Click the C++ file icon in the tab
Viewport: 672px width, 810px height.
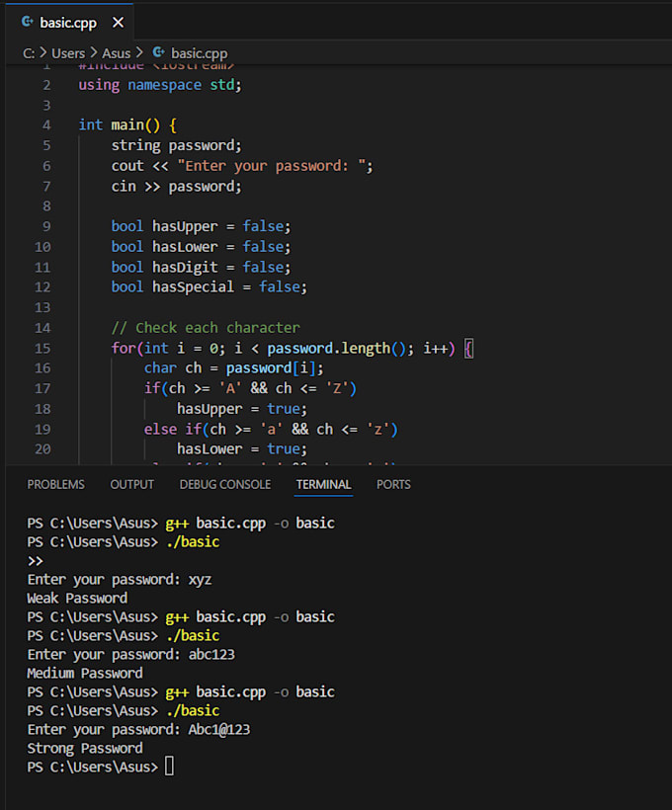pos(27,22)
